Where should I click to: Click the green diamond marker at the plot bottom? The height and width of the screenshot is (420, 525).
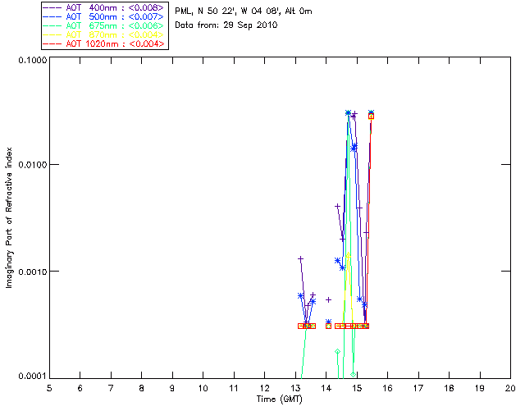coord(353,374)
